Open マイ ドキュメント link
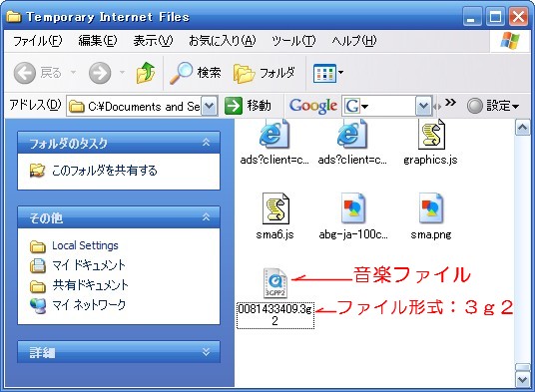 [x=89, y=265]
